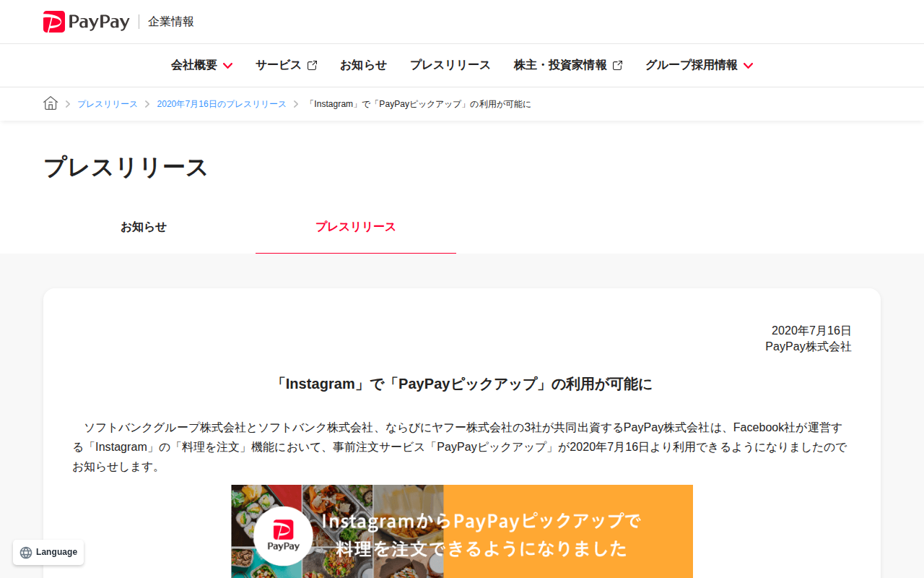The width and height of the screenshot is (924, 578).
Task: Open the 会社概要 menu item
Action: click(x=194, y=65)
